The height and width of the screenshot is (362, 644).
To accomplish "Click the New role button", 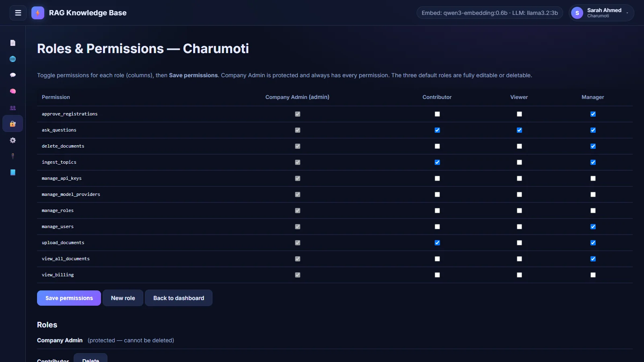I will click(123, 298).
